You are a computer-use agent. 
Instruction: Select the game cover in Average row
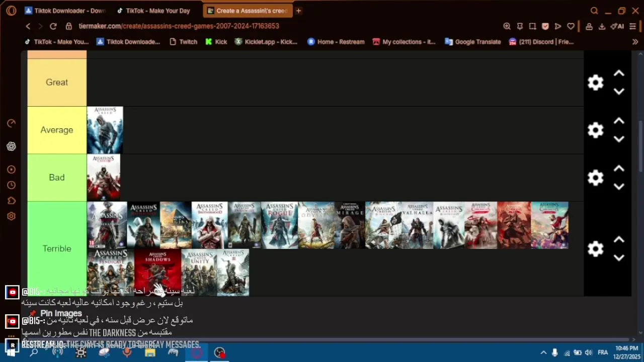pos(105,130)
